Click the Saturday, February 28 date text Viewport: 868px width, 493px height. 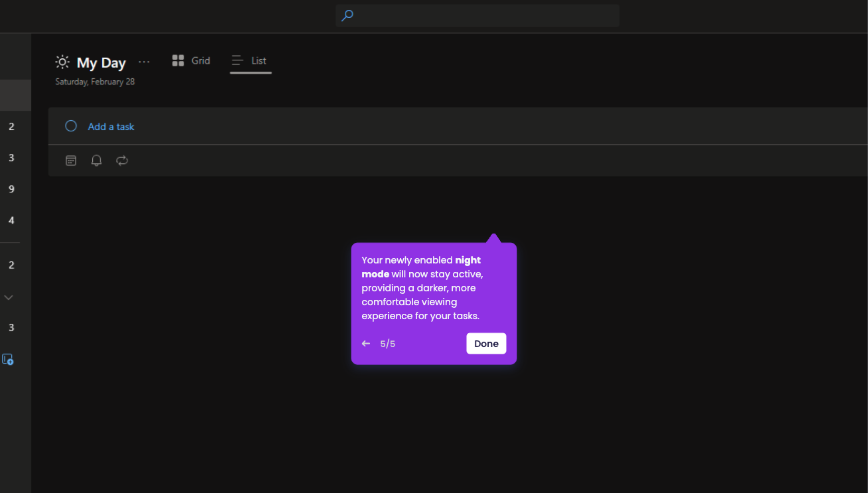click(x=95, y=82)
